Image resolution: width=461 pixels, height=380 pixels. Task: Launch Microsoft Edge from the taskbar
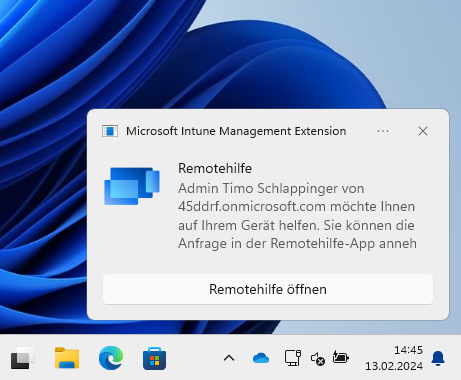(111, 358)
